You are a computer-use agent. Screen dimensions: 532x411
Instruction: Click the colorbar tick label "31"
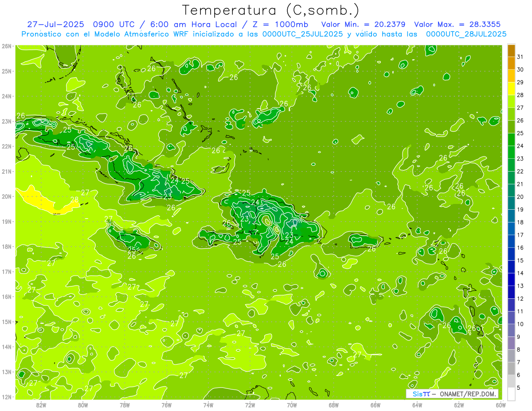[x=520, y=57]
